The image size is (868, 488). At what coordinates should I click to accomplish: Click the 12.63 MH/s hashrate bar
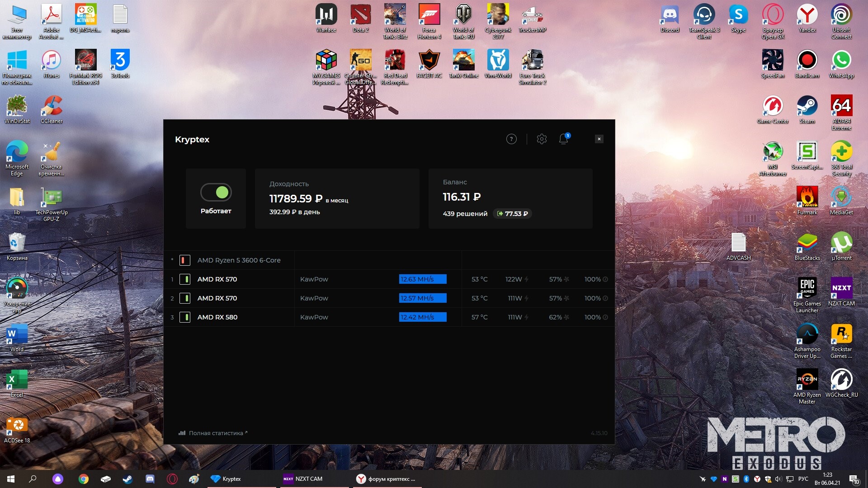422,279
